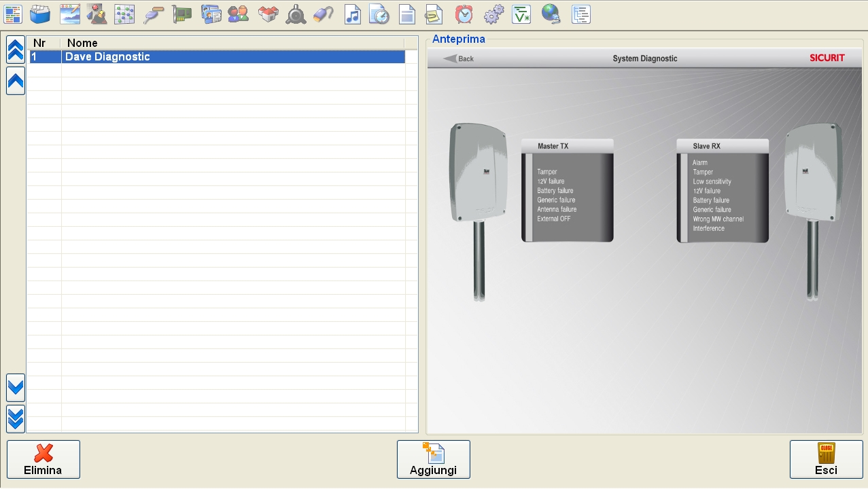Click the red houses icon
Viewport: 868px width, 489px height.
point(268,14)
